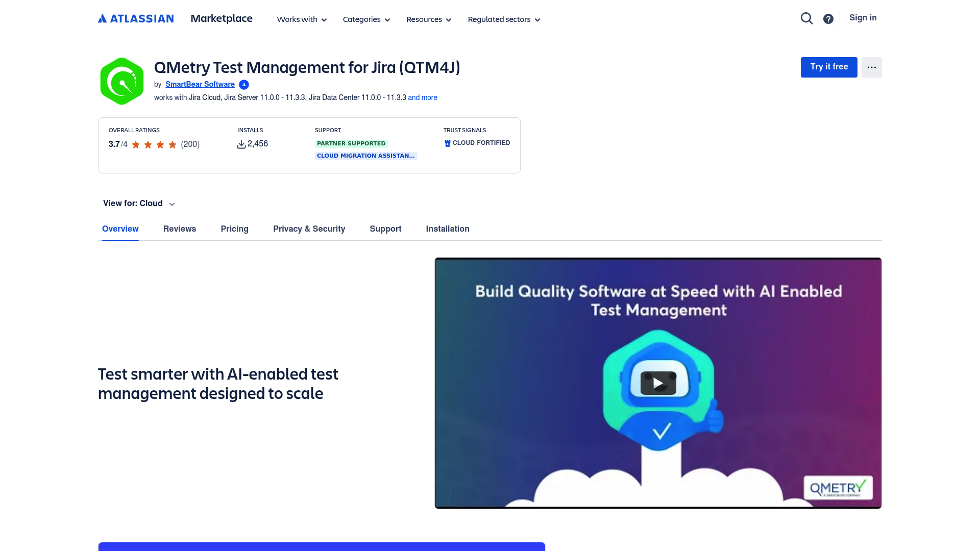980x551 pixels.
Task: Open the Privacy & Security tab
Action: (x=309, y=229)
